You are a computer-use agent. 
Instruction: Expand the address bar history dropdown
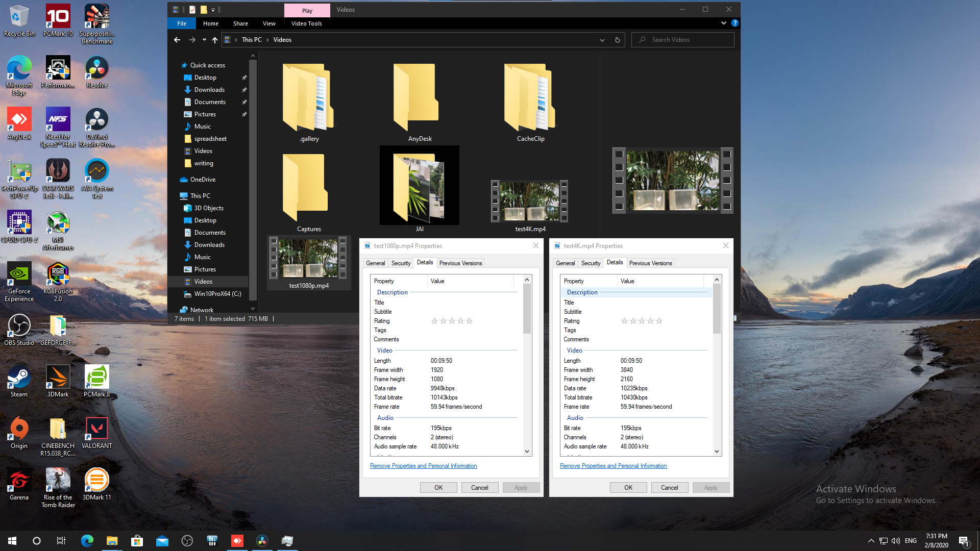[x=602, y=40]
